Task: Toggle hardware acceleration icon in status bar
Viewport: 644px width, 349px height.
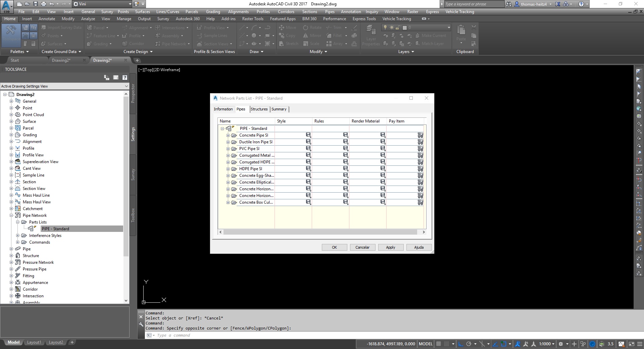Action: 592,344
